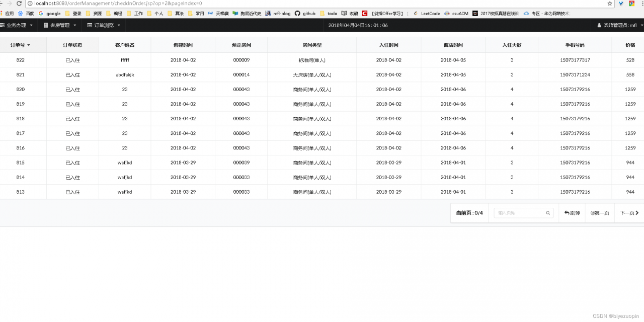
Task: Open the 登录 bookmark folder
Action: pos(73,14)
